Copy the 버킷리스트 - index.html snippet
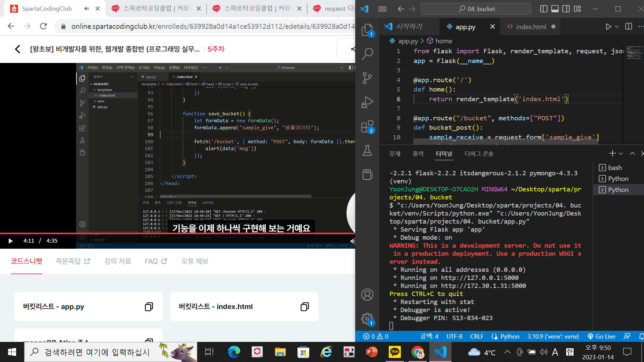Viewport: 644px width, 362px height. click(x=305, y=307)
